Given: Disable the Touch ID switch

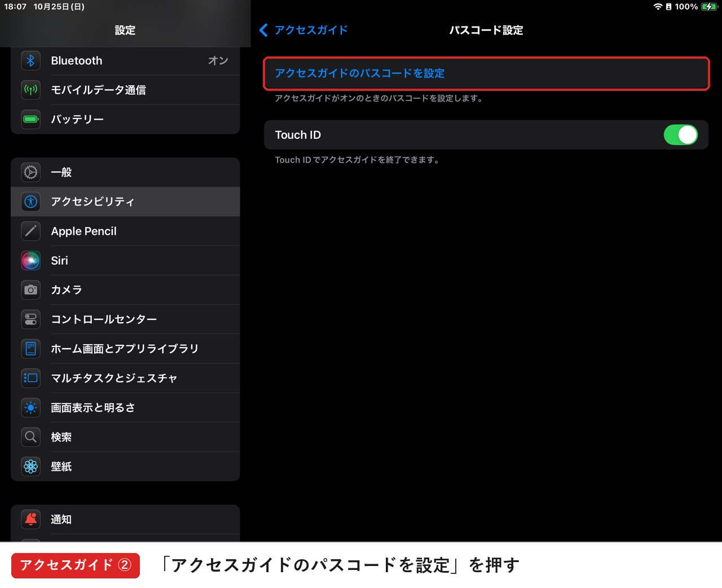Looking at the screenshot, I should (x=681, y=135).
